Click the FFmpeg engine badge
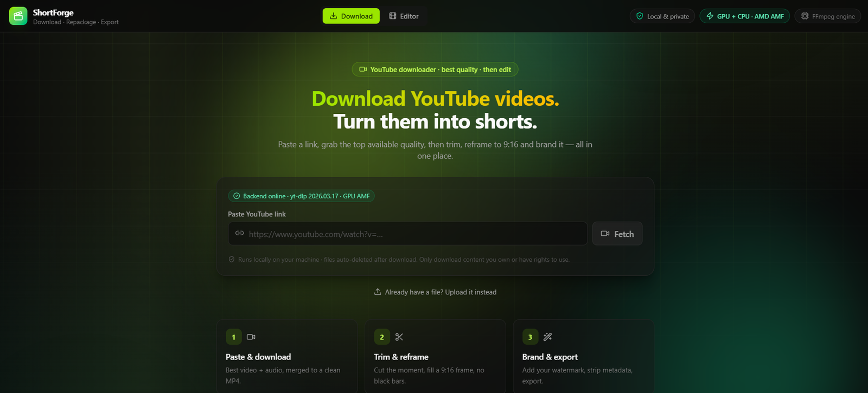This screenshot has width=868, height=393. (x=827, y=16)
